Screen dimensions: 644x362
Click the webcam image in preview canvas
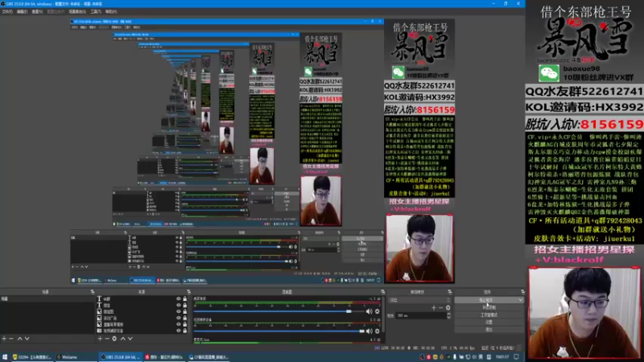tap(419, 249)
